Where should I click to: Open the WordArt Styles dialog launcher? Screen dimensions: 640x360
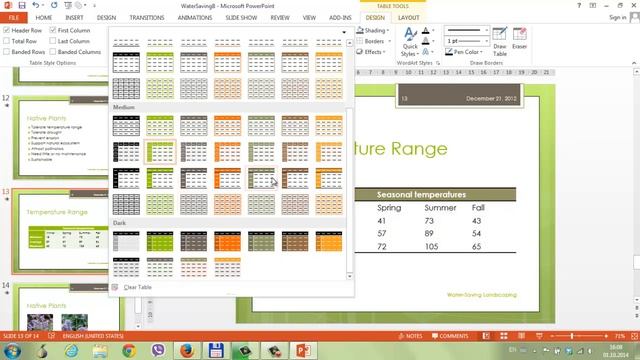pyautogui.click(x=438, y=63)
